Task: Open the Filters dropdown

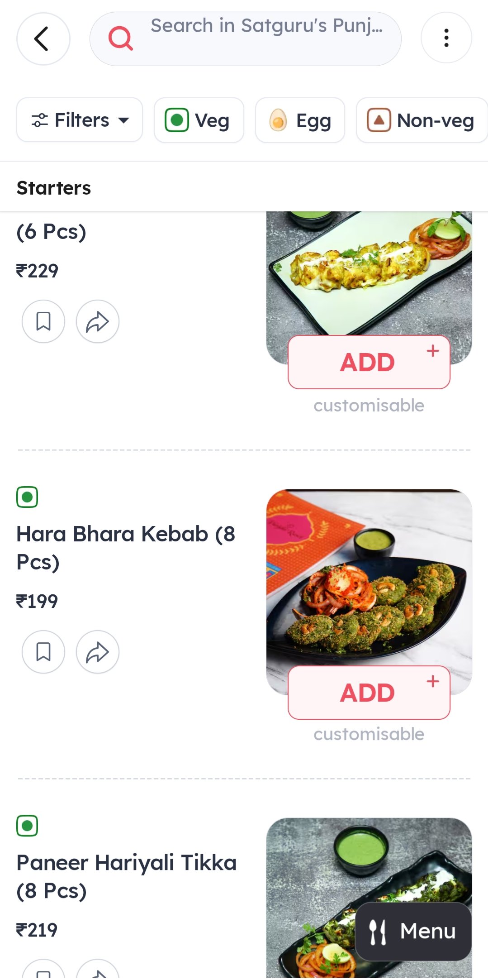Action: (80, 120)
